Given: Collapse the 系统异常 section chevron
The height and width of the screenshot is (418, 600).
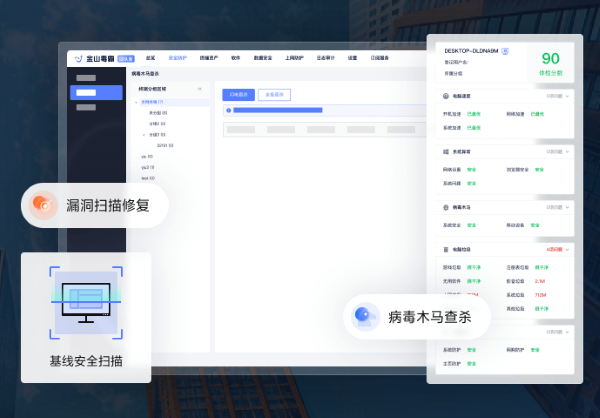Looking at the screenshot, I should pos(567,152).
